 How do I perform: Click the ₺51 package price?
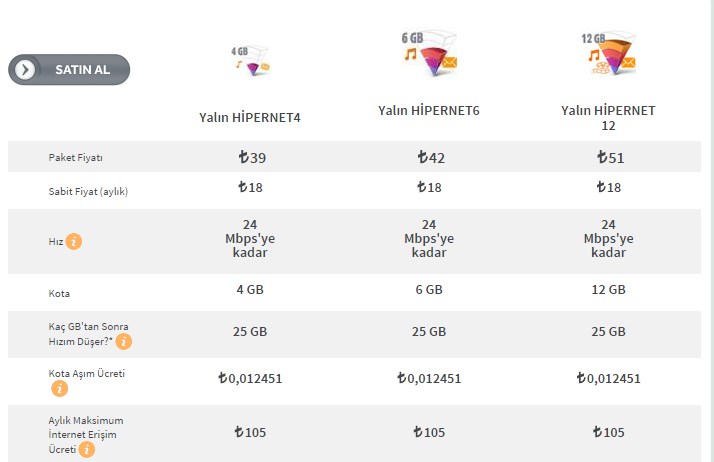[x=609, y=158]
